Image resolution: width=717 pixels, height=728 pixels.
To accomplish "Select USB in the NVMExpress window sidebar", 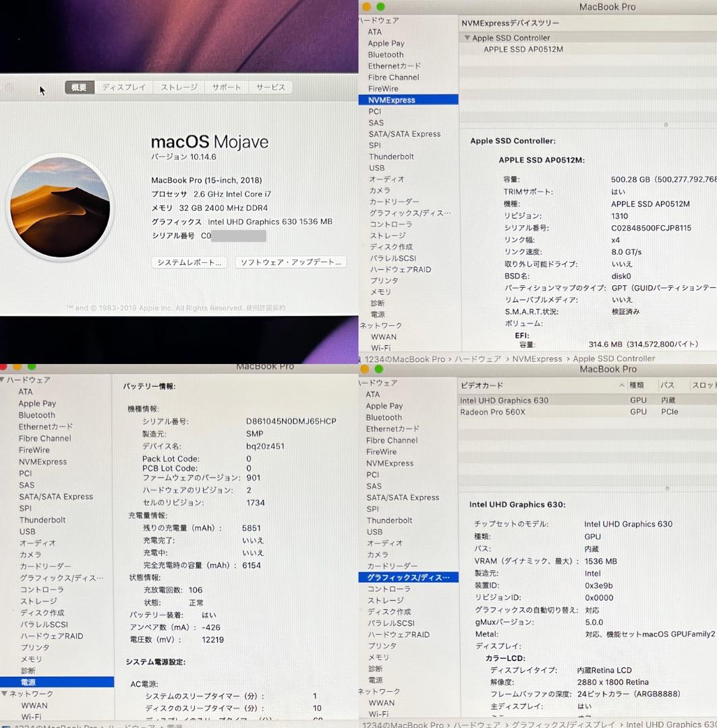I will click(377, 168).
